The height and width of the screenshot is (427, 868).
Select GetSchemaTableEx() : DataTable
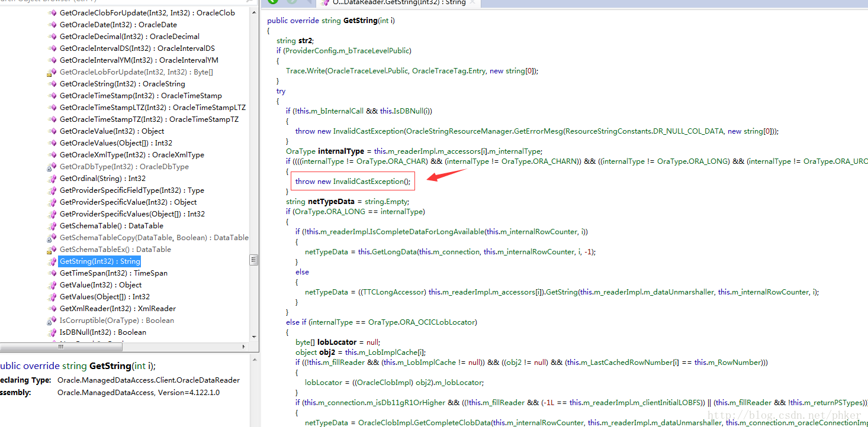[x=115, y=250]
